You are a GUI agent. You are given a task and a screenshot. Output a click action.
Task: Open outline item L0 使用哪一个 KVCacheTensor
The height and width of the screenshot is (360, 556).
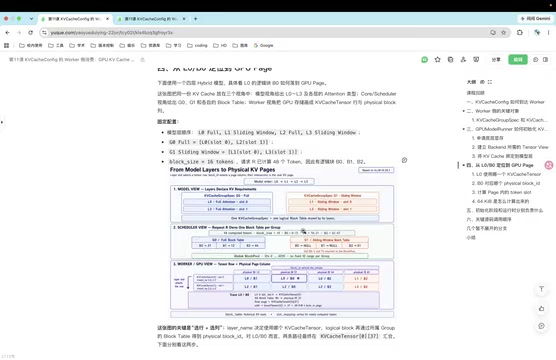click(x=506, y=174)
